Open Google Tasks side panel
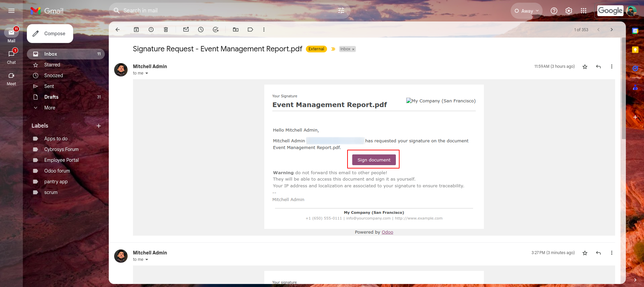644x287 pixels. [635, 68]
